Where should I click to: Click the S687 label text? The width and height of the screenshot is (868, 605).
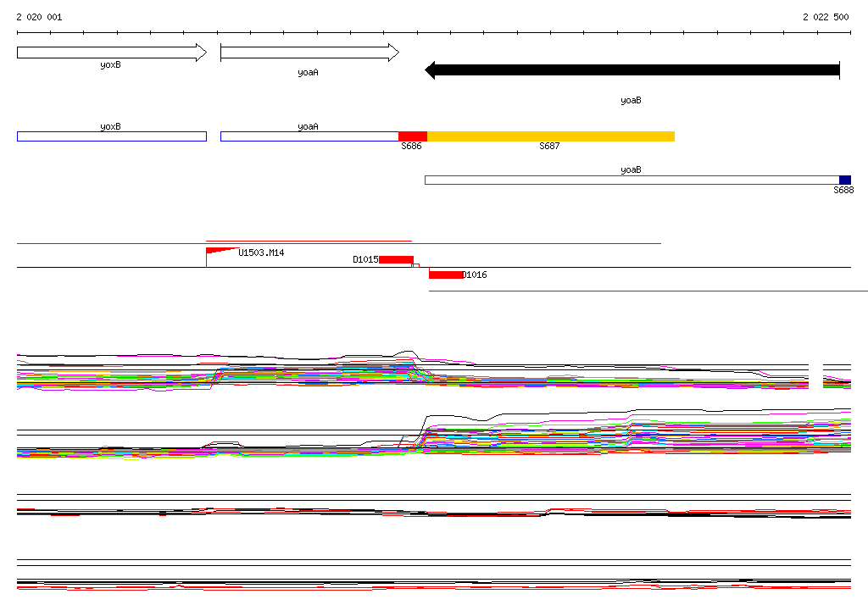[549, 146]
